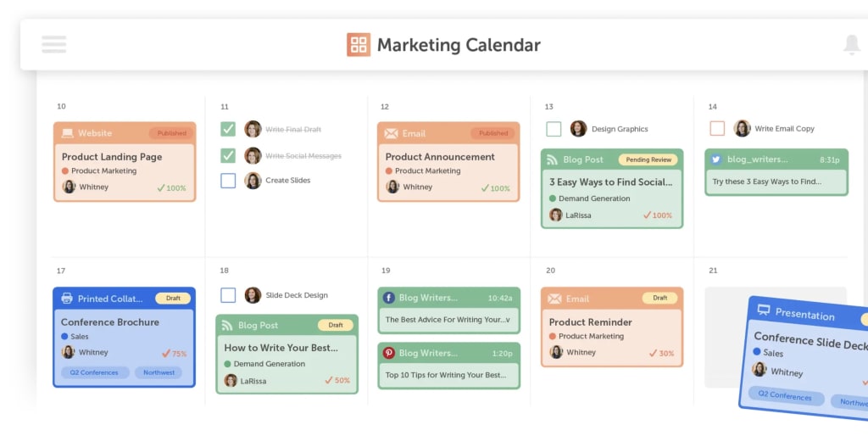Click Whitney's avatar on Product Announcement card
The width and height of the screenshot is (868, 436).
393,187
